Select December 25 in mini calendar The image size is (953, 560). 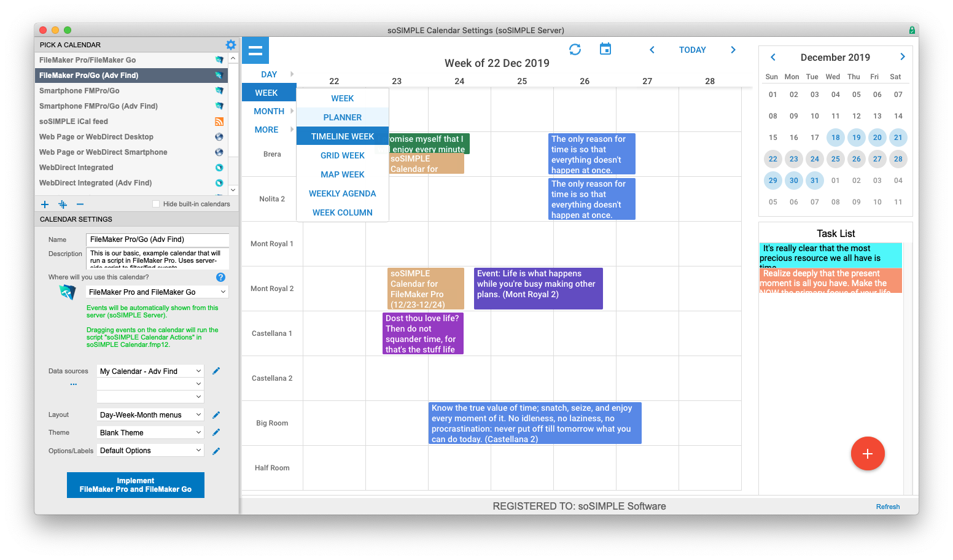coord(836,159)
